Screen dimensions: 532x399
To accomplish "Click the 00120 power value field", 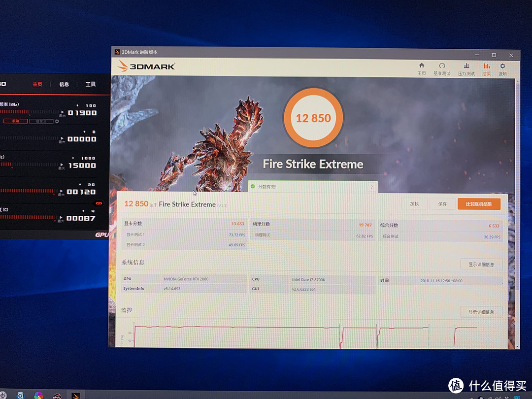I will 81,192.
